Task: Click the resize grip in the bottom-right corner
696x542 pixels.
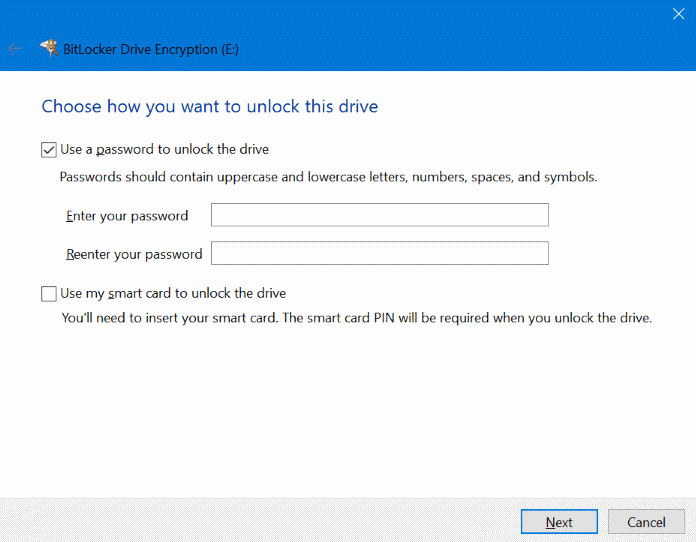Action: click(689, 535)
